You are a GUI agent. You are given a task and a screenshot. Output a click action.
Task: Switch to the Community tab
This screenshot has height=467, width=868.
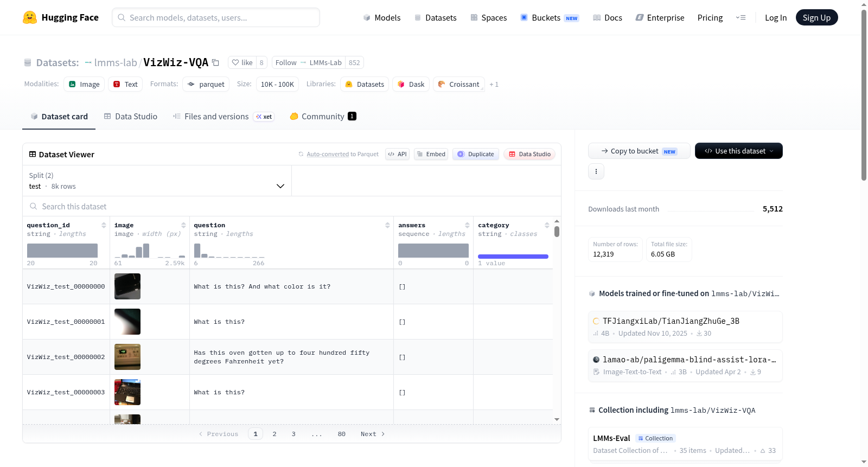(x=323, y=116)
